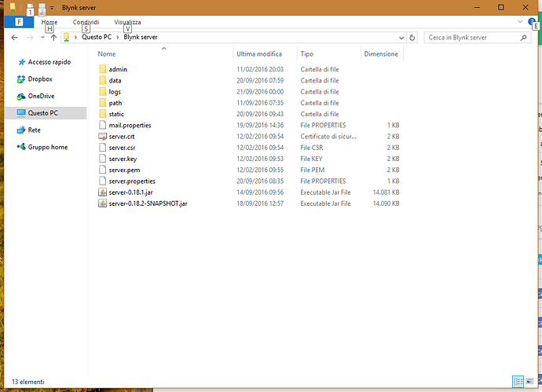Select the server-0.18.2-SNAPSHOT.jar file name
The image size is (542, 392).
point(148,203)
